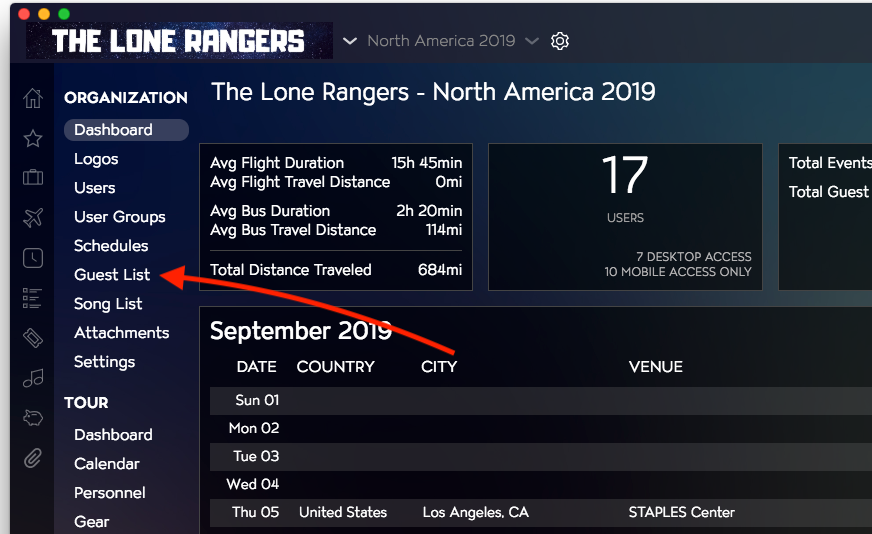872x534 pixels.
Task: Open the gear settings icon in header
Action: pyautogui.click(x=559, y=41)
